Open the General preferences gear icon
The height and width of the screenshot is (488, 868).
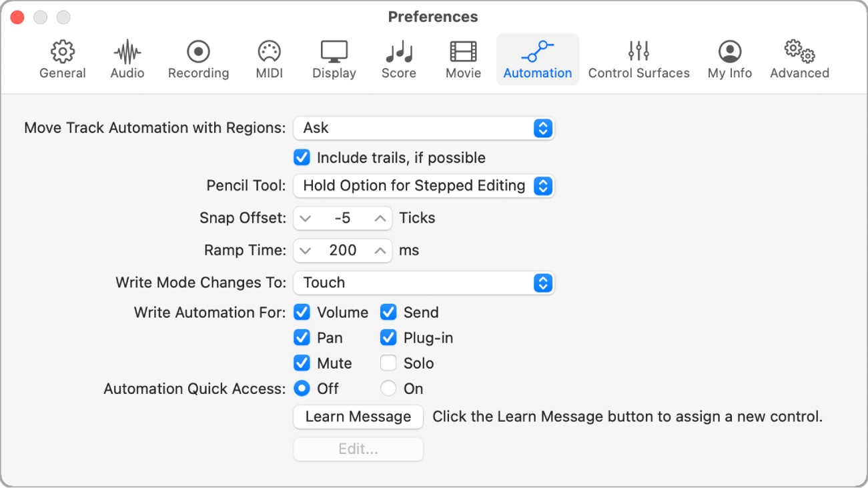tap(63, 59)
